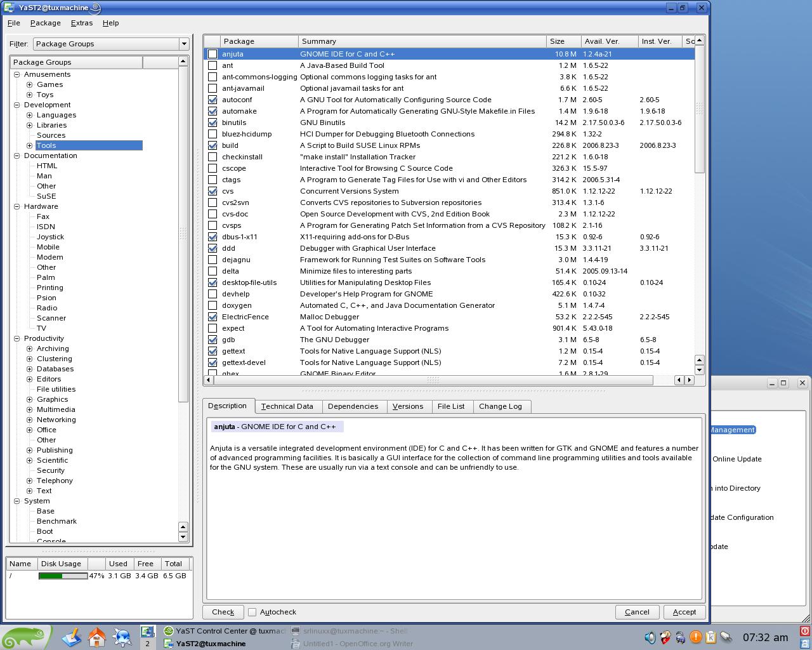Launch the Konqueror web browser icon
This screenshot has height=650, width=812.
tap(122, 637)
